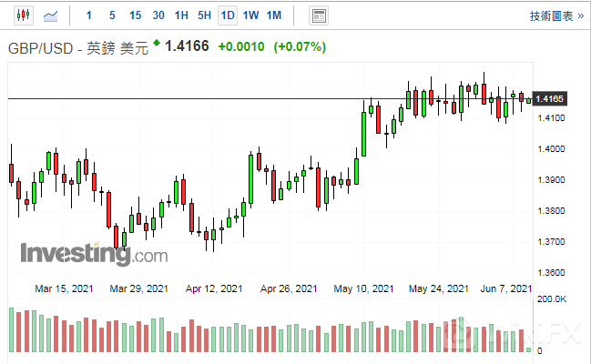Select the 1D daily timeframe
591x364 pixels.
228,15
